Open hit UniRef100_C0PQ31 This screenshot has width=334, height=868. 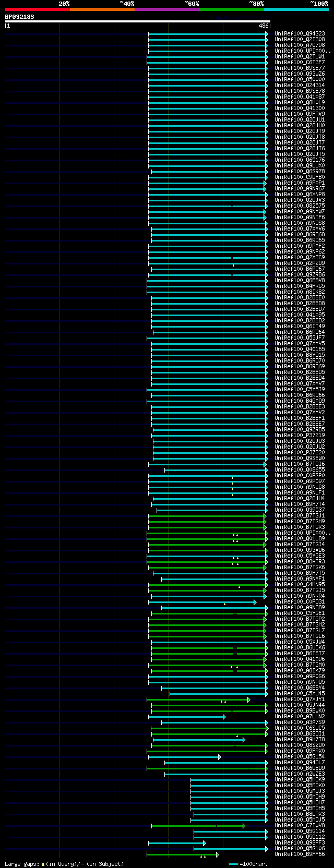tap(300, 602)
